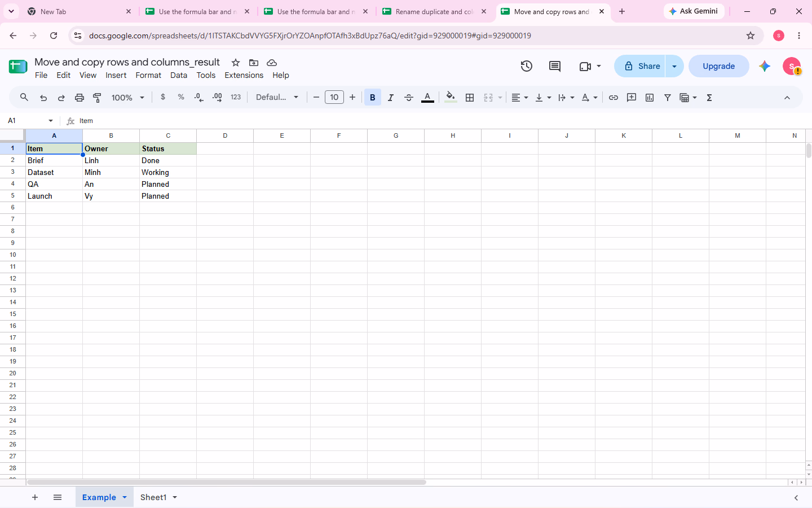Image resolution: width=812 pixels, height=508 pixels.
Task: Open the zoom 100% dropdown
Action: coord(128,98)
